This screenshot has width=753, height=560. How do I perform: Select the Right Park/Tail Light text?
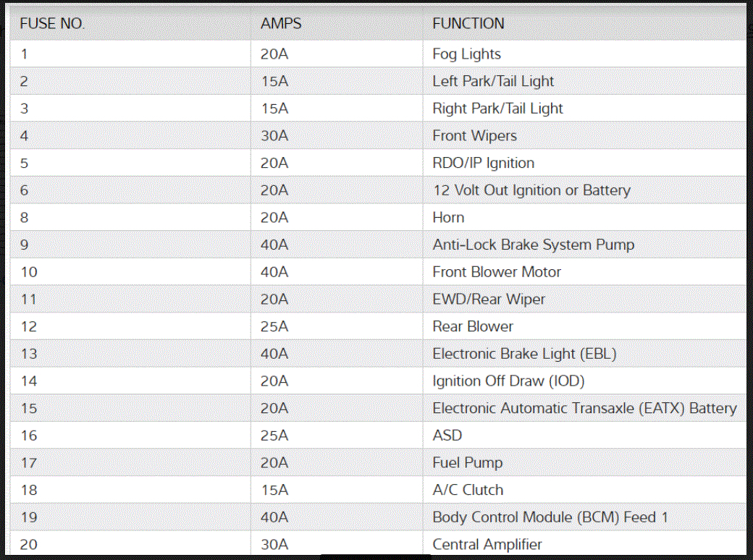497,109
